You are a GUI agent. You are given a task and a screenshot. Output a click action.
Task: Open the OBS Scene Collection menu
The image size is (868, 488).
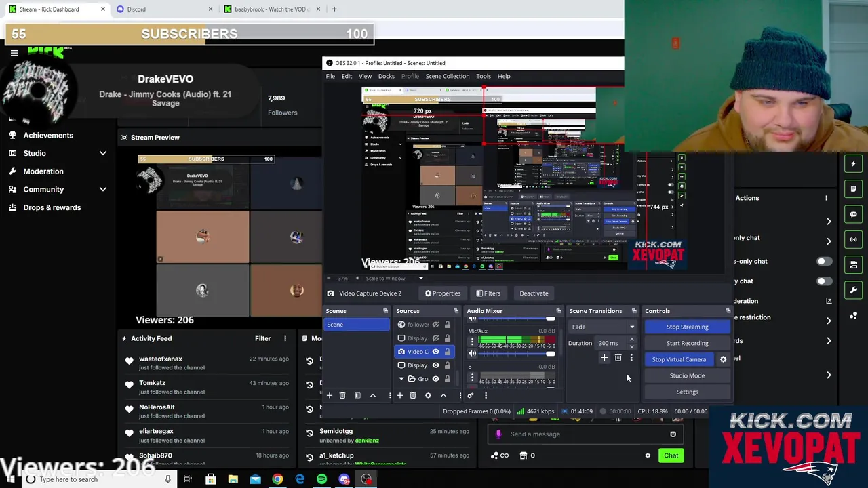tap(448, 76)
